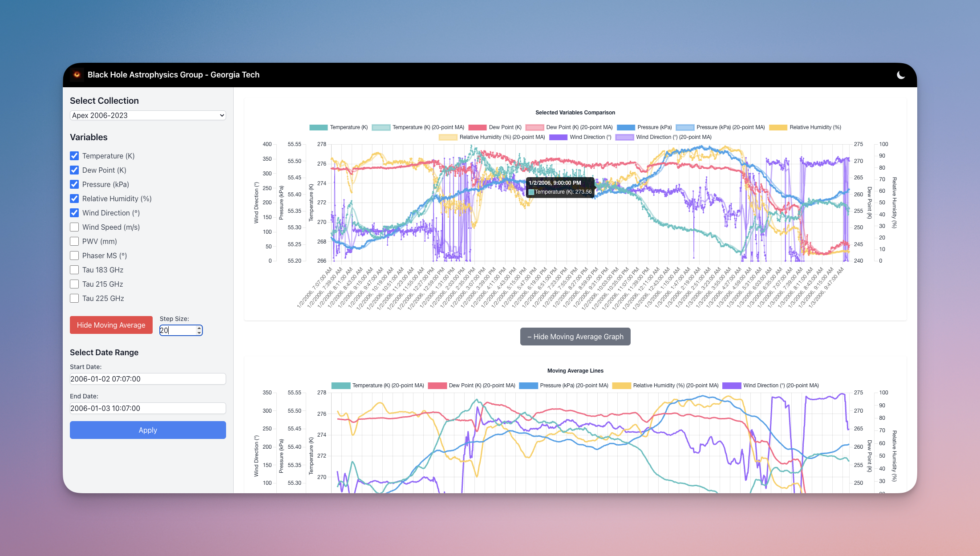
Task: Disable the Wind Direction (°) checkbox
Action: [x=74, y=213]
